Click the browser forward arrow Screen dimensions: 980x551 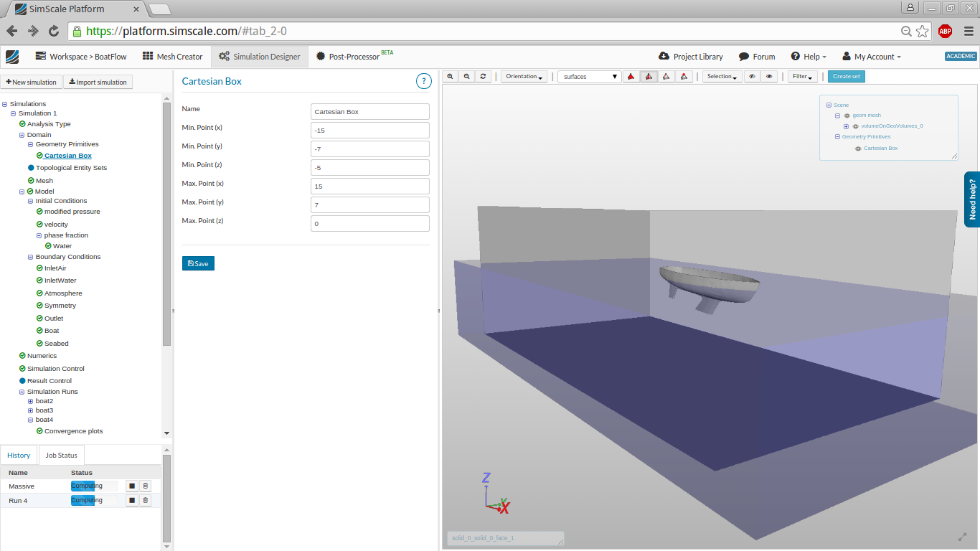[33, 31]
